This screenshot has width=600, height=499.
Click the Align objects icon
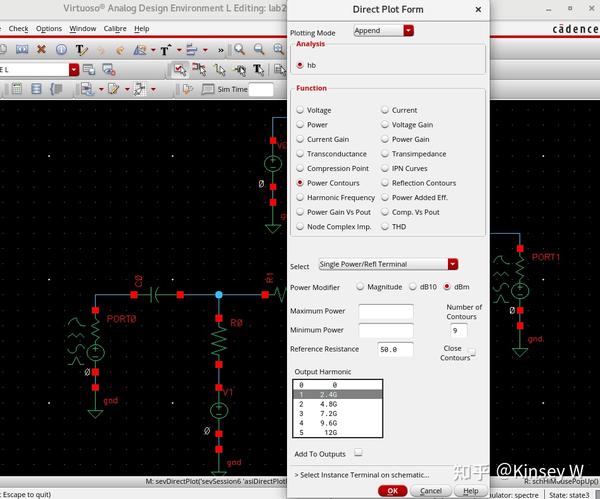192,50
